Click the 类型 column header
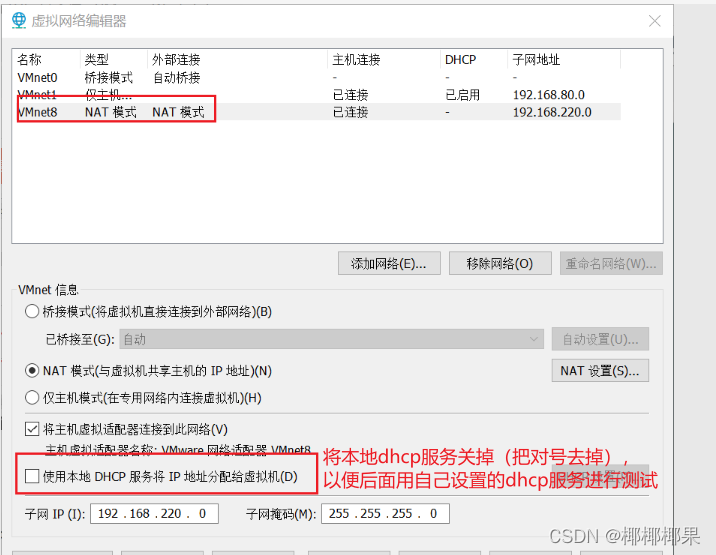The width and height of the screenshot is (716, 555). (x=114, y=59)
